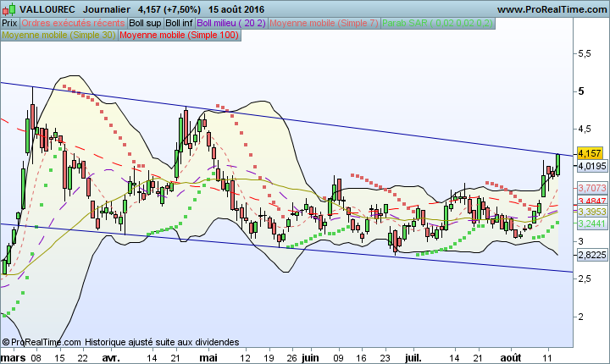The width and height of the screenshot is (610, 364).
Task: Click the 2 price axis label
Action: click(581, 317)
